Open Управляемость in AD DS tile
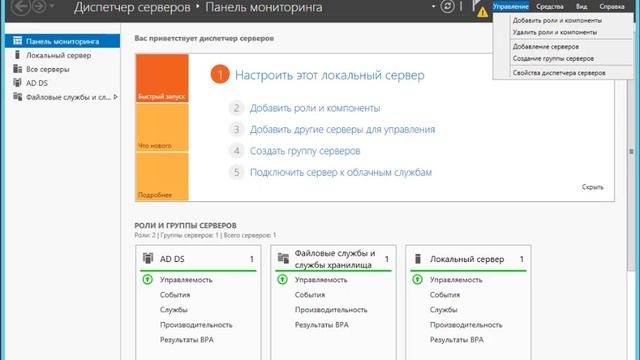Image resolution: width=640 pixels, height=360 pixels. (186, 280)
